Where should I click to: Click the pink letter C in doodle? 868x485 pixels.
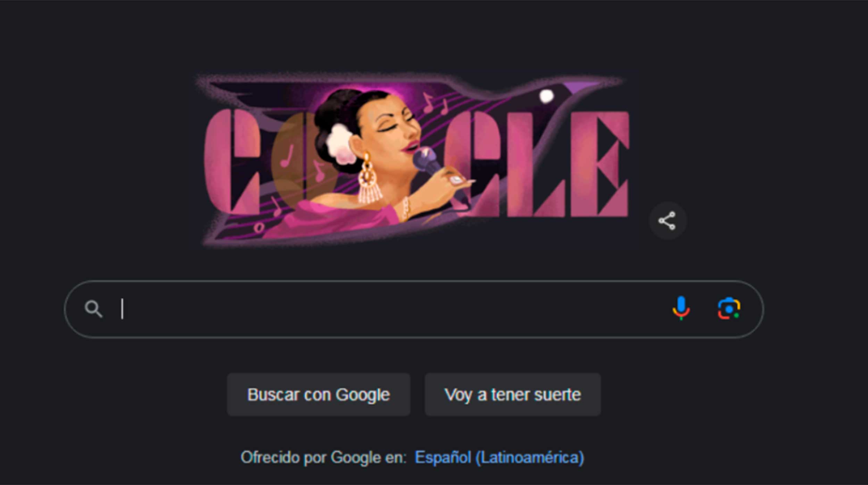[232, 162]
